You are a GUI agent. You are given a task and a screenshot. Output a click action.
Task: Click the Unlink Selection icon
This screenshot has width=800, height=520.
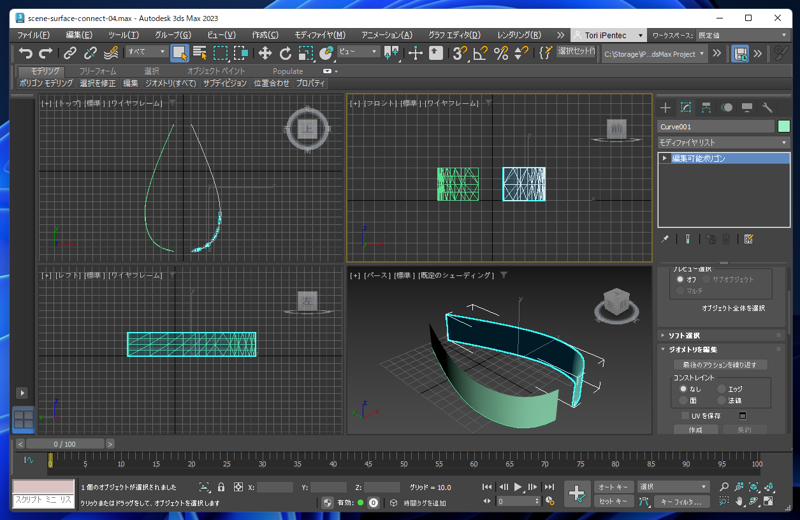pyautogui.click(x=90, y=53)
